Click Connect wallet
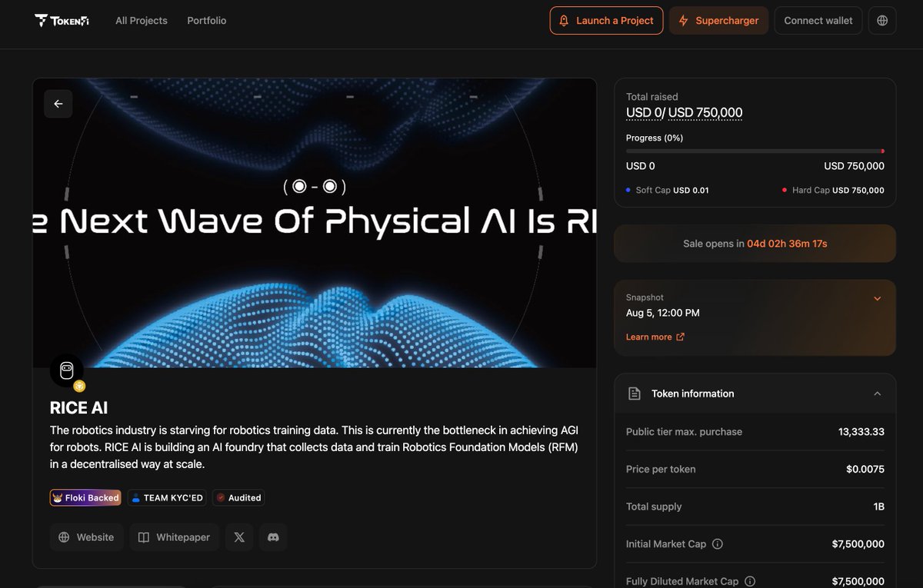 pos(818,21)
